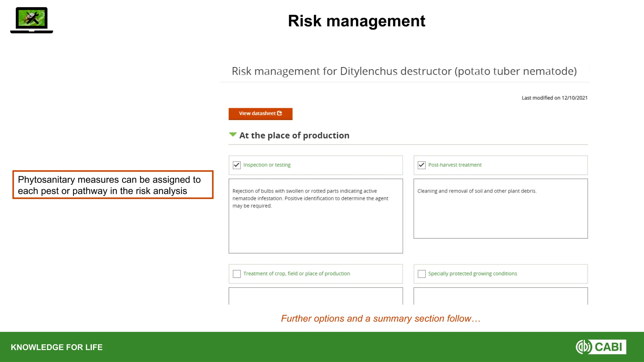
Task: Collapse the At the place of production section
Action: pyautogui.click(x=233, y=135)
